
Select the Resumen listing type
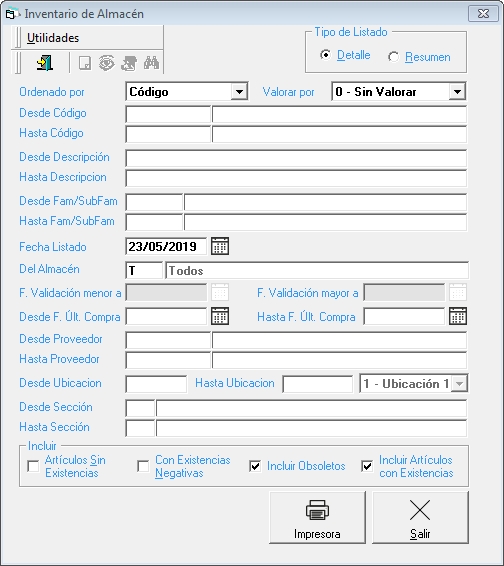[394, 57]
